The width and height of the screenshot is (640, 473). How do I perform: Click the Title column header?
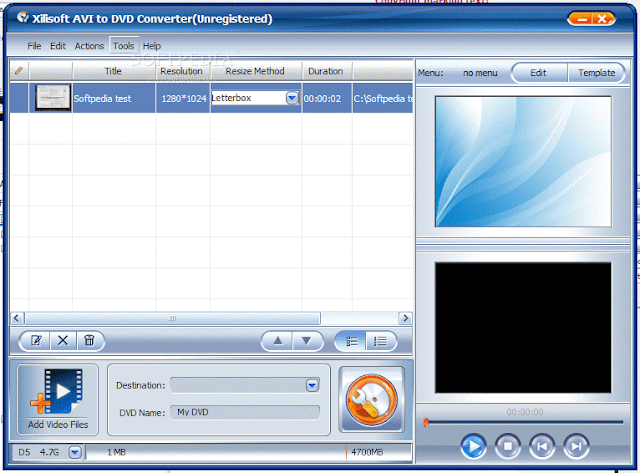113,71
